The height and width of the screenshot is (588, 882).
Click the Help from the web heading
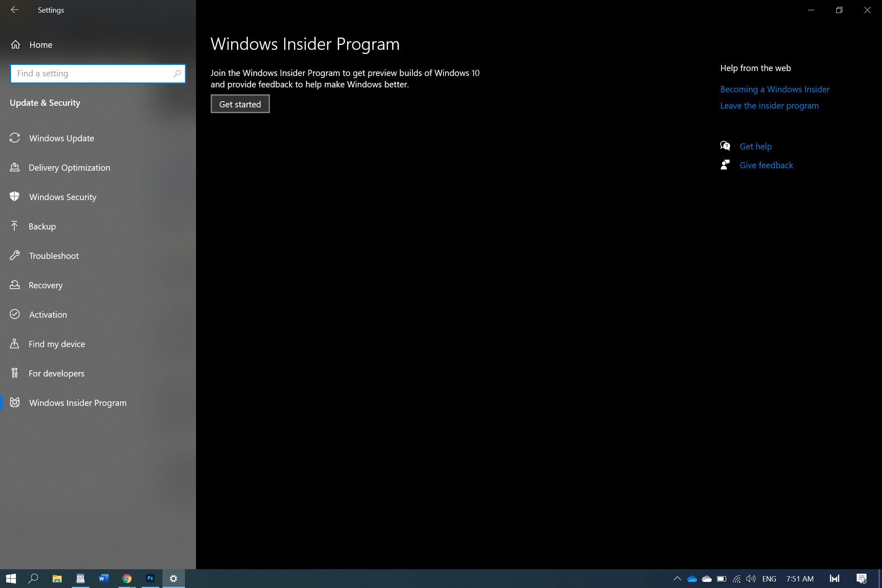pos(755,68)
